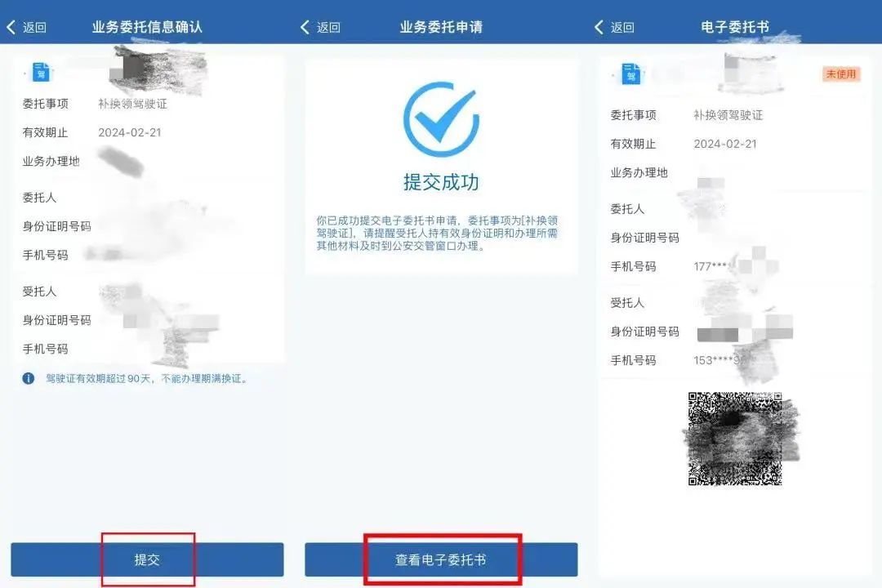Open the QR code of the electronic authorization
The image size is (882, 588).
pos(735,439)
